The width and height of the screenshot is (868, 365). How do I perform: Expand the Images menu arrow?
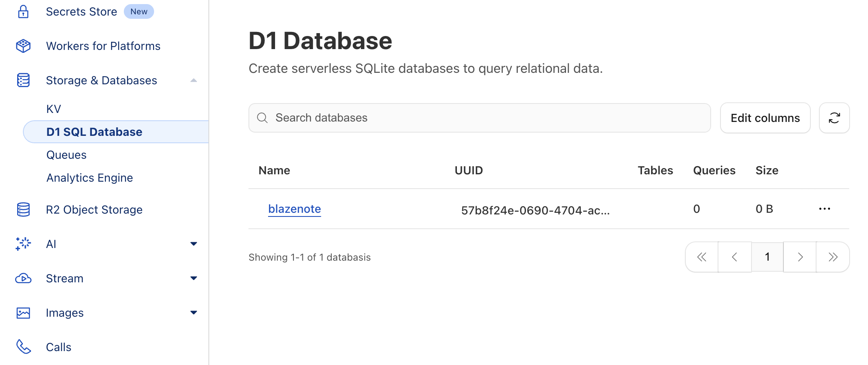point(194,313)
